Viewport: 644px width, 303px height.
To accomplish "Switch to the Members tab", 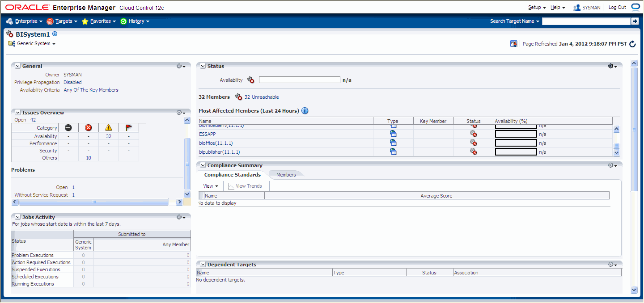I will [x=286, y=175].
